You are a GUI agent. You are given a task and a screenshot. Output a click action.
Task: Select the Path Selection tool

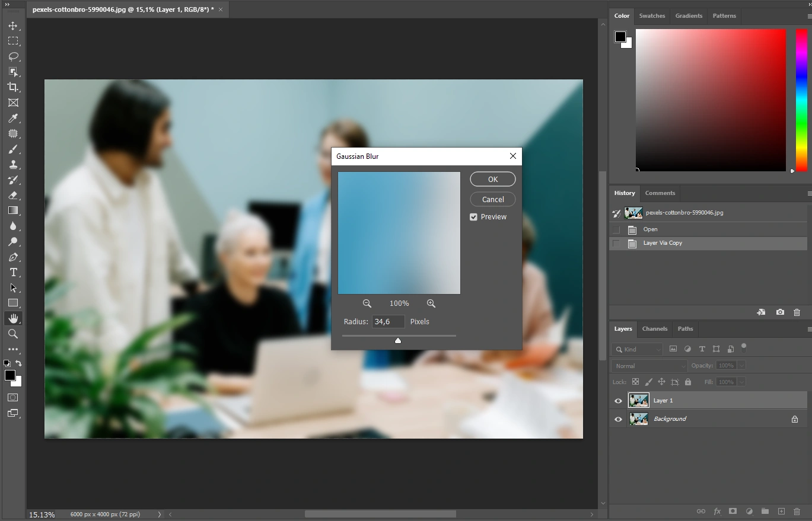13,288
